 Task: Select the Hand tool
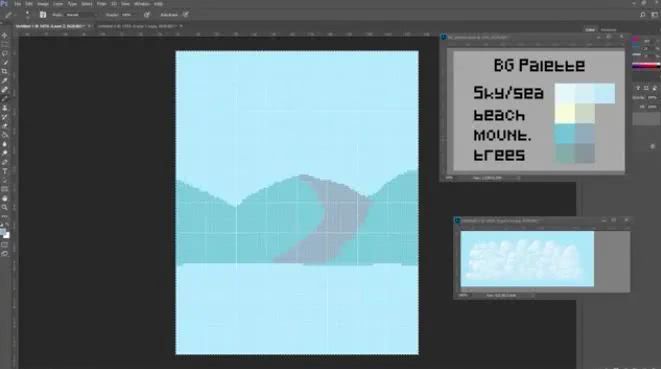(x=5, y=199)
